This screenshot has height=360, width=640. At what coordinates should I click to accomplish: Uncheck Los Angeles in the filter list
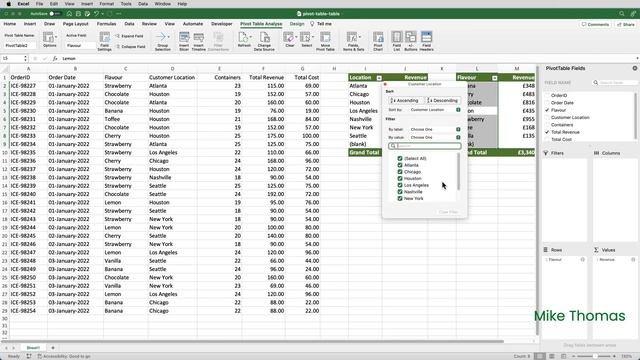[x=400, y=185]
